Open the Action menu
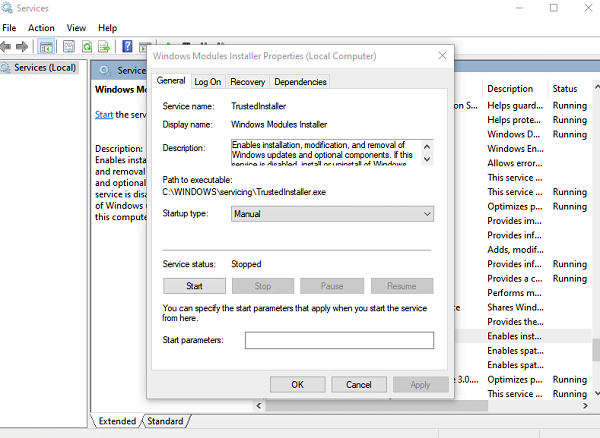The height and width of the screenshot is (438, 600). [41, 28]
